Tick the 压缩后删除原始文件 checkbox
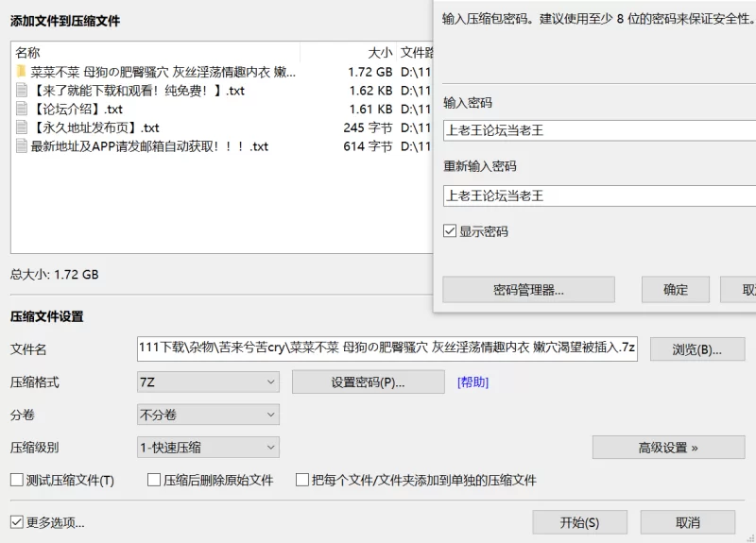Viewport: 756px width, 543px height. point(154,480)
